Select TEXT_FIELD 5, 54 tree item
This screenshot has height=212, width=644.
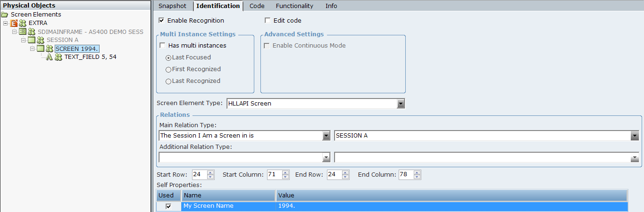[90, 57]
